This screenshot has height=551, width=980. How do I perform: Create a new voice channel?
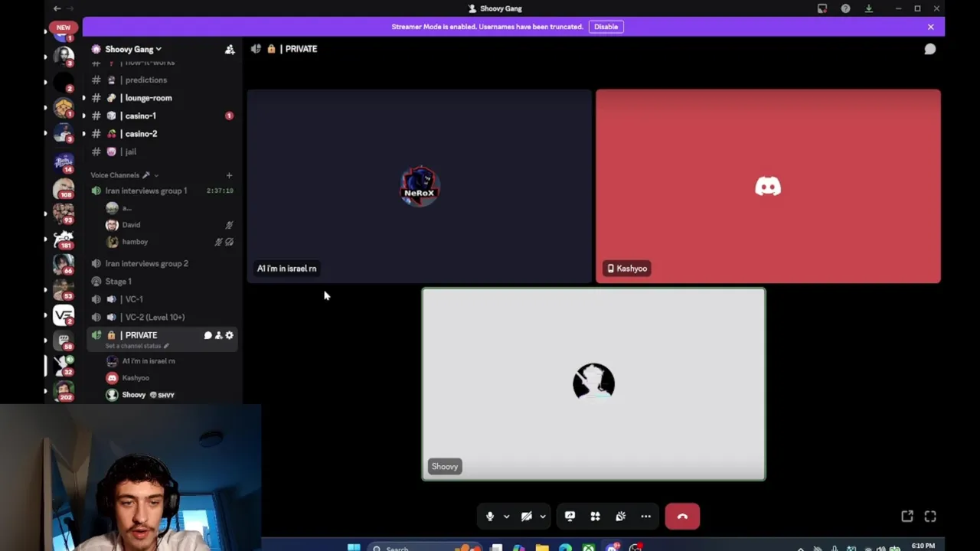pyautogui.click(x=229, y=175)
